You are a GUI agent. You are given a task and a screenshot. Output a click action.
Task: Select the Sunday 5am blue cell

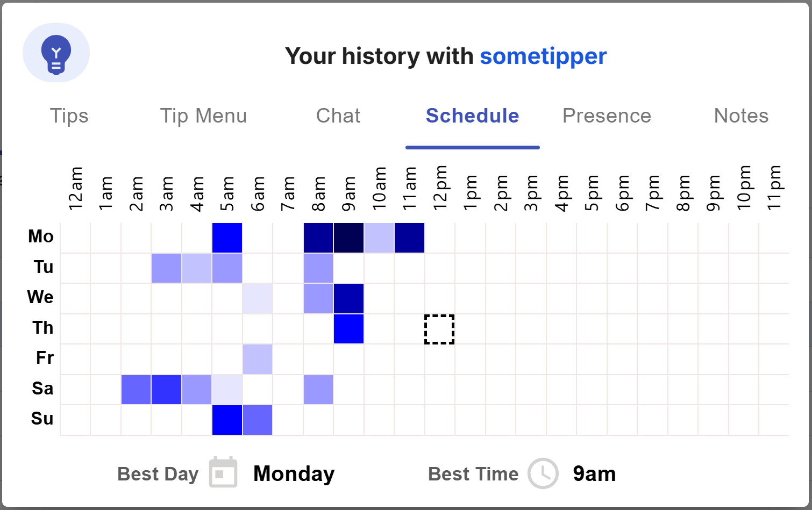[227, 420]
